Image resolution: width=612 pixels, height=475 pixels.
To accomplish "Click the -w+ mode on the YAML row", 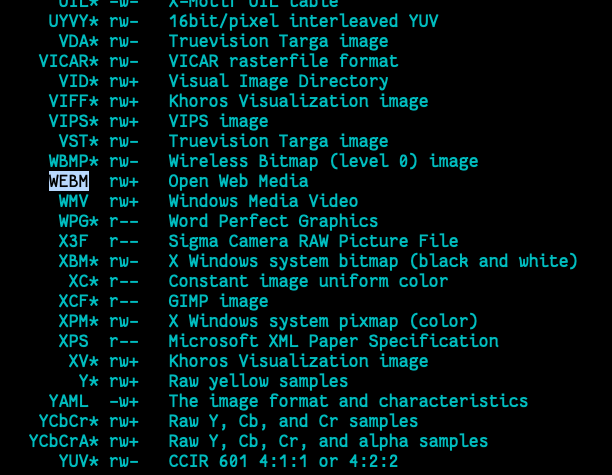I will click(x=124, y=402).
